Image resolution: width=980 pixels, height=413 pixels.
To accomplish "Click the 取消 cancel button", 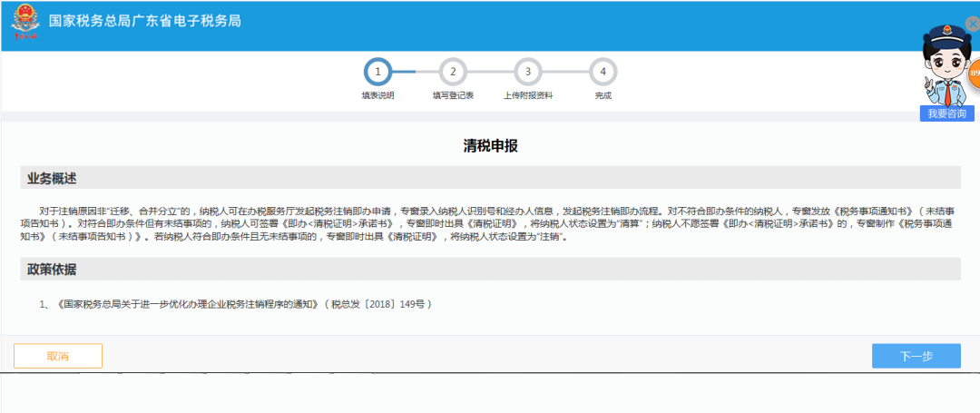I will [58, 356].
